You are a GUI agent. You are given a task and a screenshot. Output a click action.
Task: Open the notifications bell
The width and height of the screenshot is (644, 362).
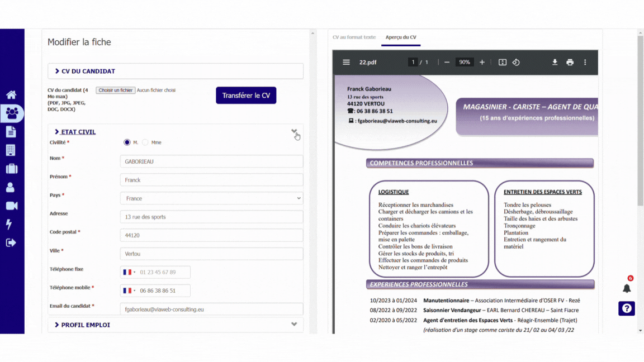coord(627,288)
